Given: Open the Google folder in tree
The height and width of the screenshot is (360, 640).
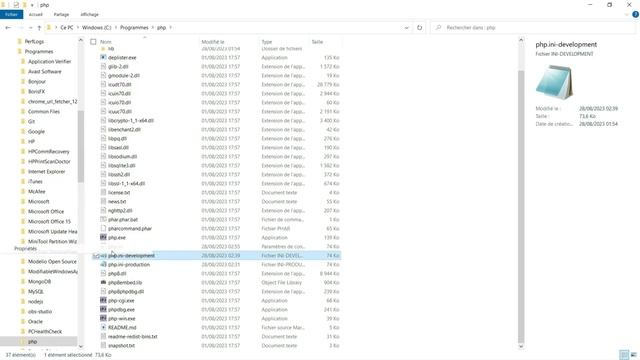Looking at the screenshot, I should point(36,131).
